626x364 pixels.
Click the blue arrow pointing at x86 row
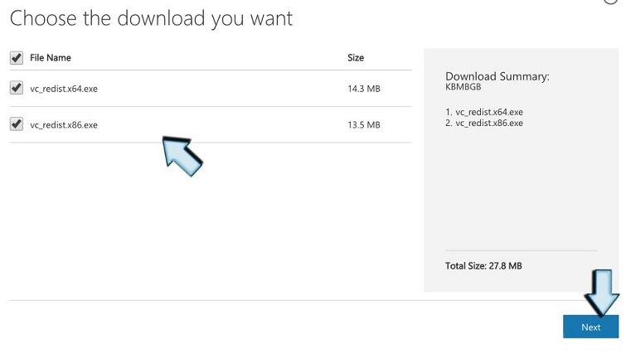tap(181, 153)
